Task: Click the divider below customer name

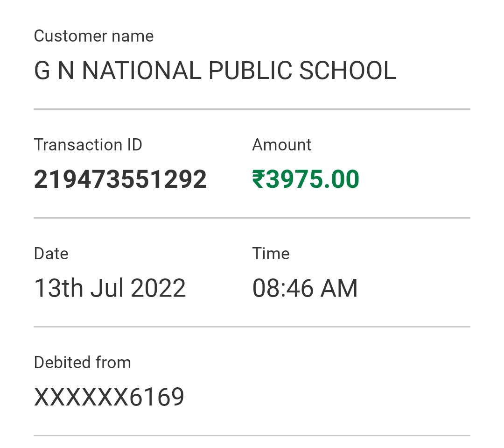Action: (252, 109)
